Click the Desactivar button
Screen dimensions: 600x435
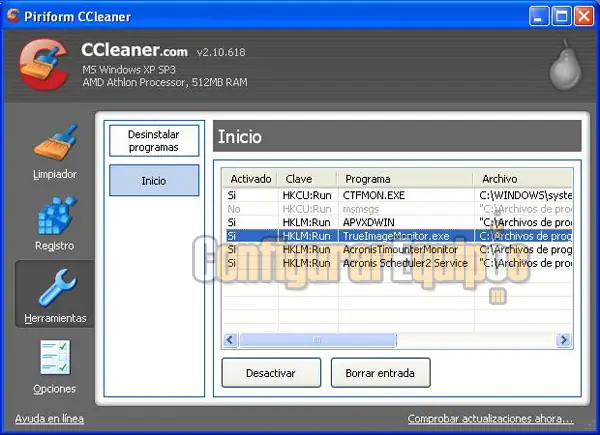pos(271,373)
